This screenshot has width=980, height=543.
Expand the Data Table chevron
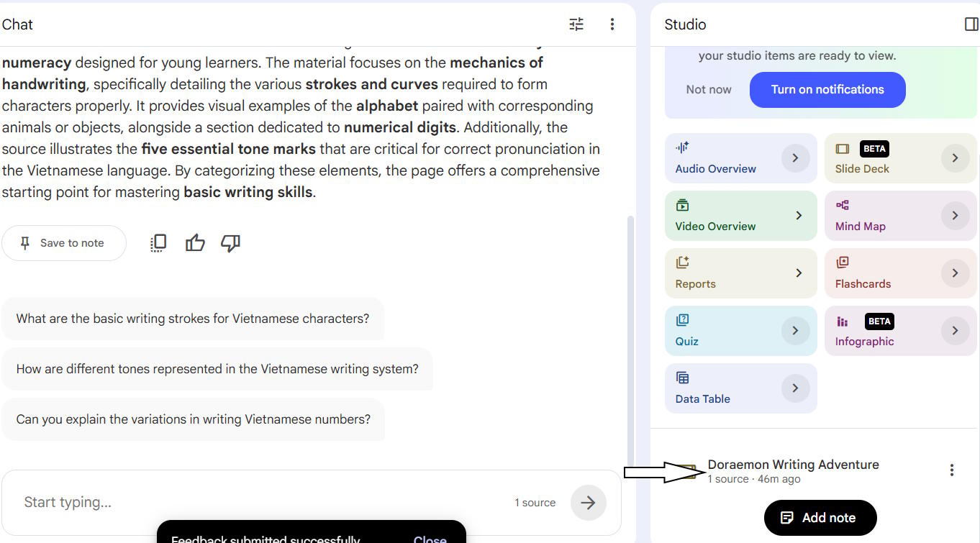[x=795, y=388]
